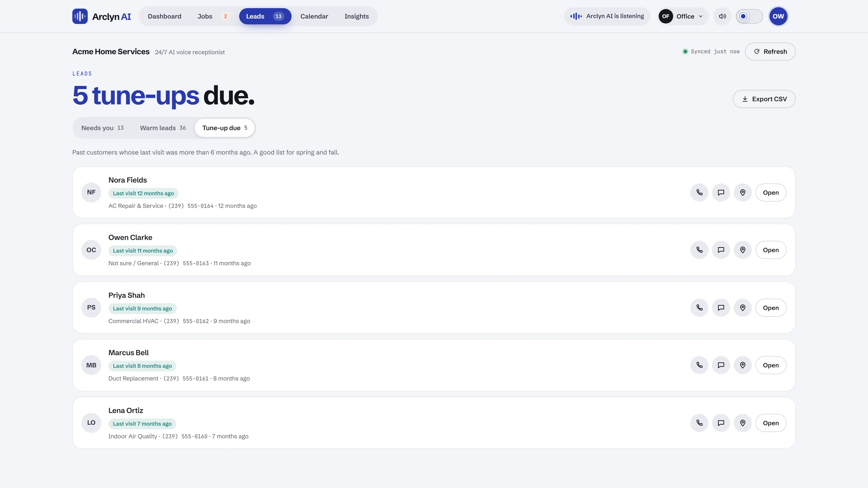
Task: Click the Last visit 12 months ago badge
Action: pos(143,193)
